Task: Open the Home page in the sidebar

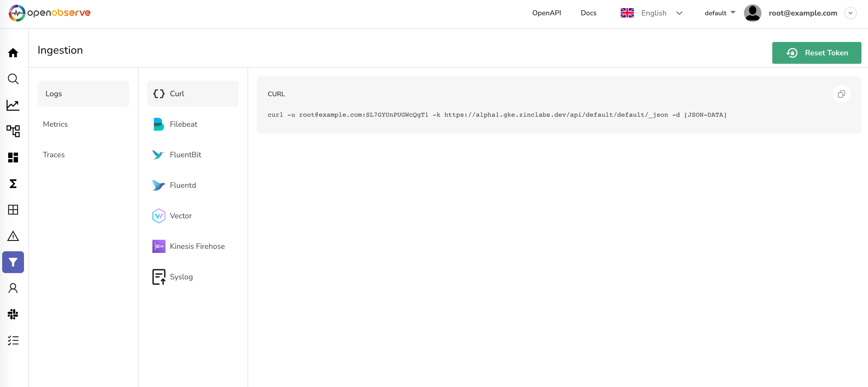Action: coord(13,53)
